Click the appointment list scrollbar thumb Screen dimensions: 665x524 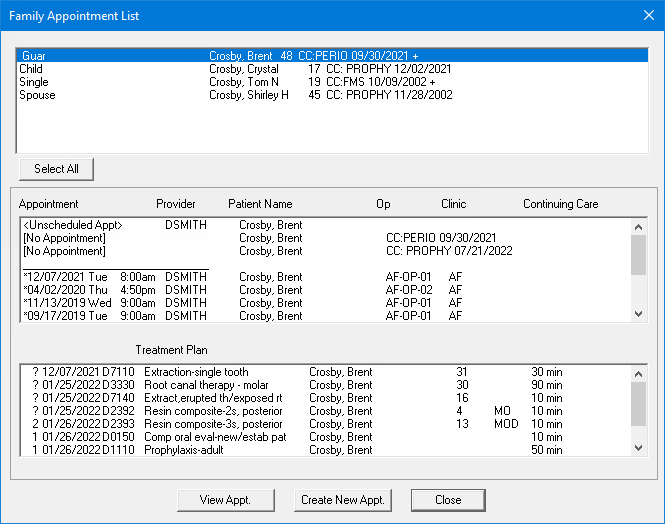point(638,255)
